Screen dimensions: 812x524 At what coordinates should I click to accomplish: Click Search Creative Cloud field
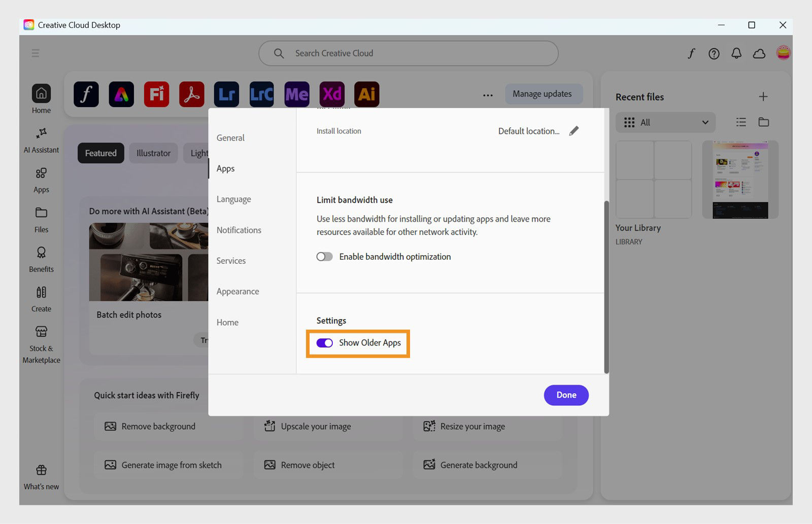pos(409,53)
